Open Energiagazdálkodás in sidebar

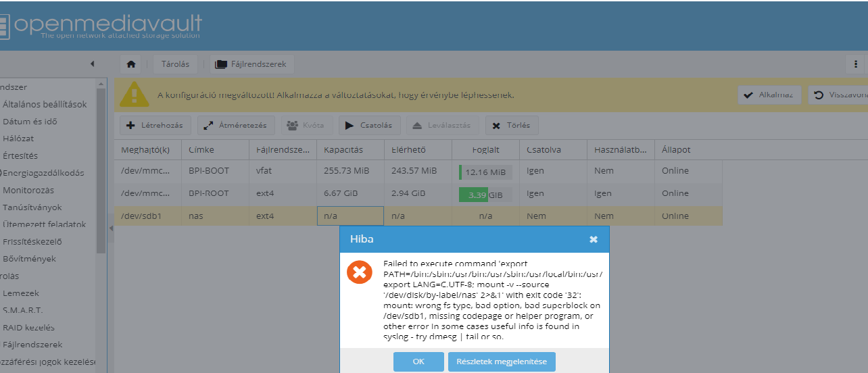[43, 173]
